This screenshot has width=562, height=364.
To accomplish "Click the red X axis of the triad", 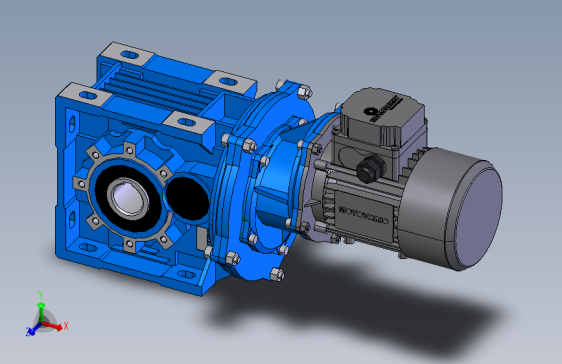I will pyautogui.click(x=52, y=325).
